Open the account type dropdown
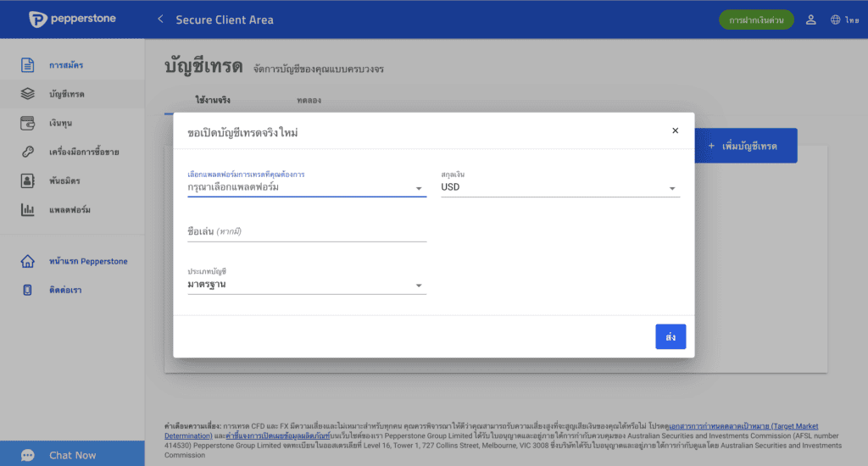Viewport: 868px width, 466px height. coord(306,285)
